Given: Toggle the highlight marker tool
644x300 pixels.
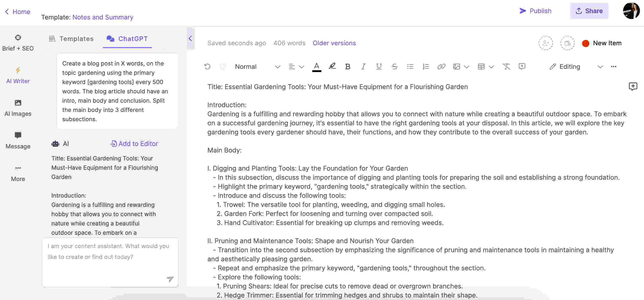Looking at the screenshot, I should click(332, 66).
